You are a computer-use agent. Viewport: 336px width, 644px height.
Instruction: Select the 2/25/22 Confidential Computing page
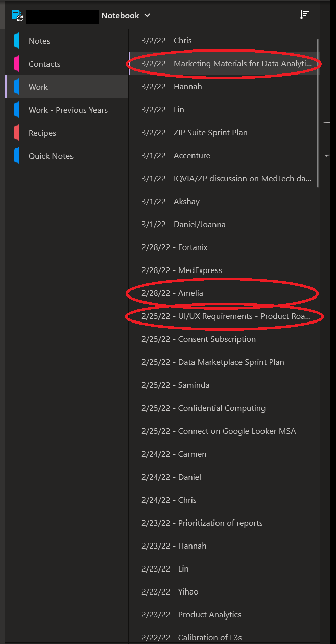coord(203,408)
